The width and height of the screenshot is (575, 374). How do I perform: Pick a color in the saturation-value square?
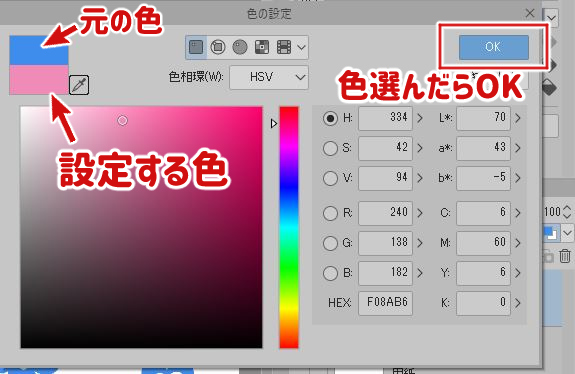tap(142, 227)
